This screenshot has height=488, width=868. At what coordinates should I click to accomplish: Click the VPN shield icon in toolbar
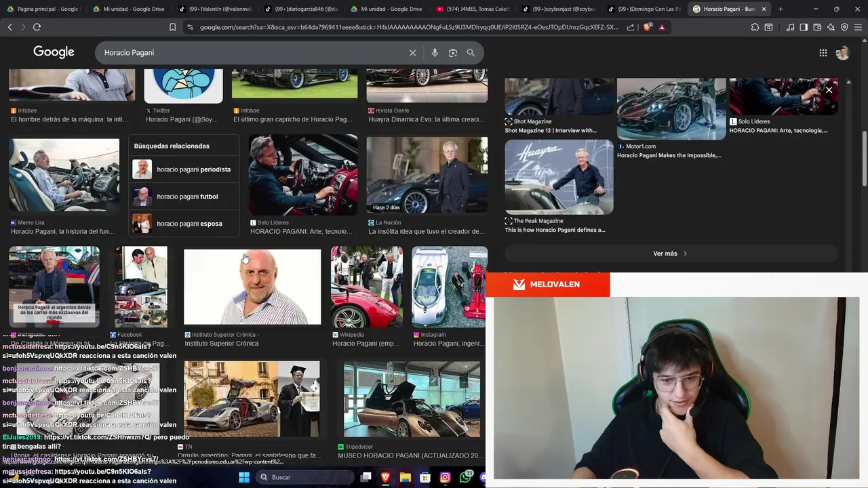[x=844, y=27]
